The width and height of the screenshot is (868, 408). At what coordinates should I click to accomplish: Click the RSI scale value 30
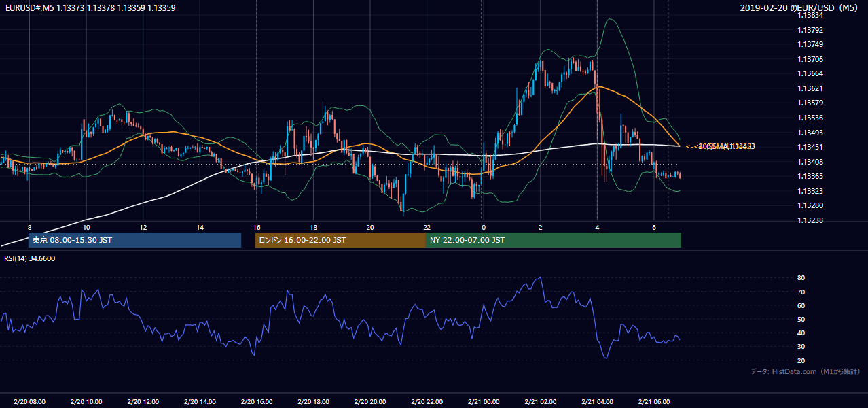(801, 347)
